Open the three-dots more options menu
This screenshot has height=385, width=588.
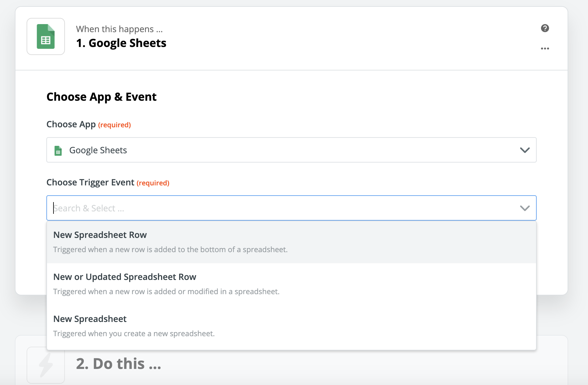(x=545, y=49)
